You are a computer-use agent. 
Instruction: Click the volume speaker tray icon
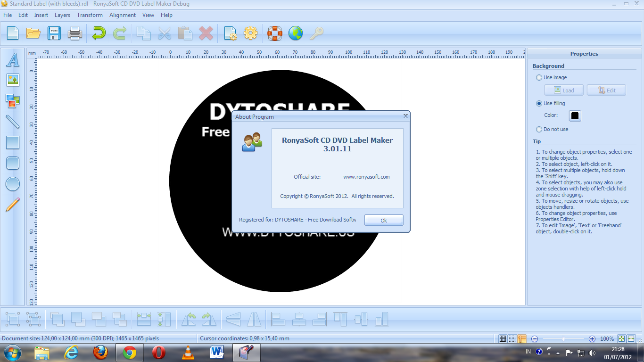[x=592, y=353]
